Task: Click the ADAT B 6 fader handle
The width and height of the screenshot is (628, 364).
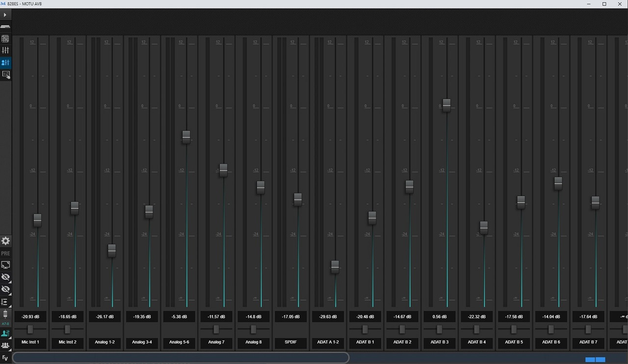Action: tap(558, 183)
